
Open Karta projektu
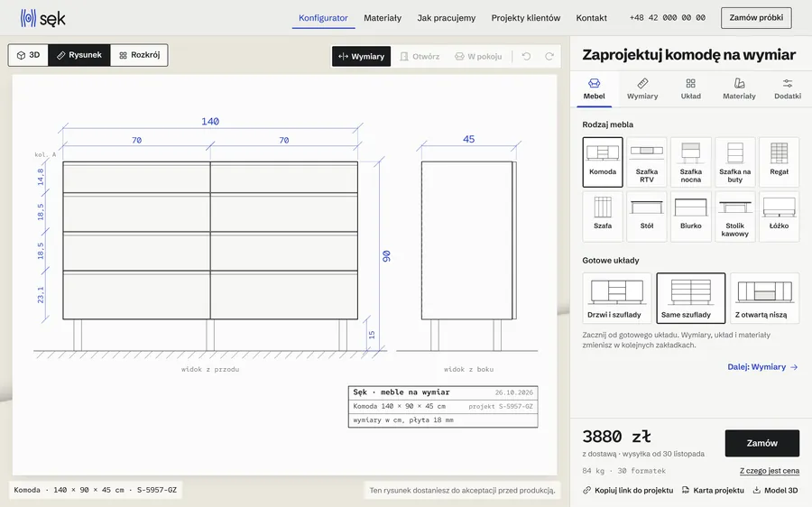tap(713, 491)
